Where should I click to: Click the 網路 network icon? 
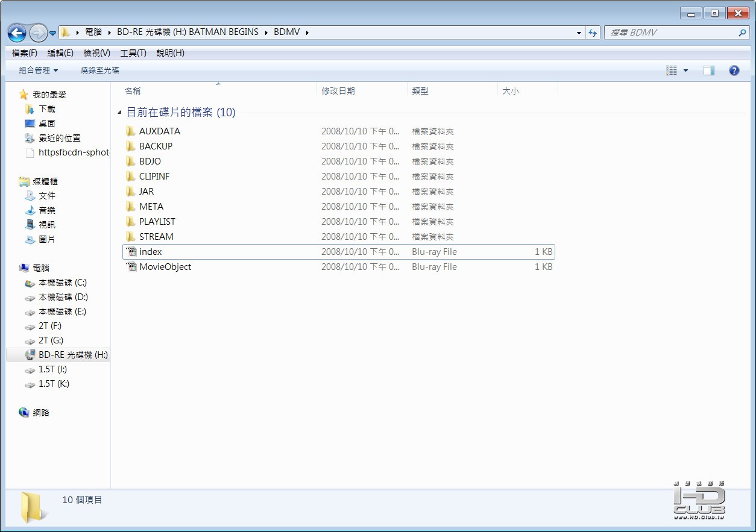(x=24, y=413)
